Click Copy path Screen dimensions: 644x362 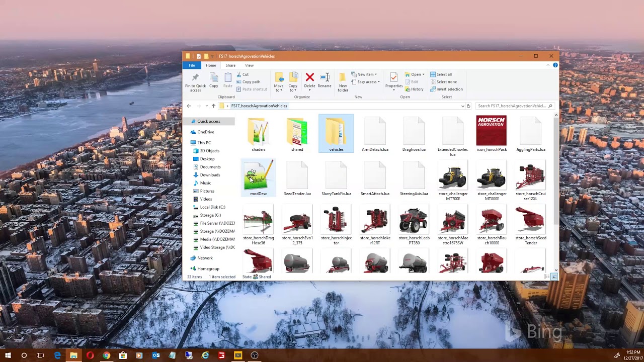point(248,82)
